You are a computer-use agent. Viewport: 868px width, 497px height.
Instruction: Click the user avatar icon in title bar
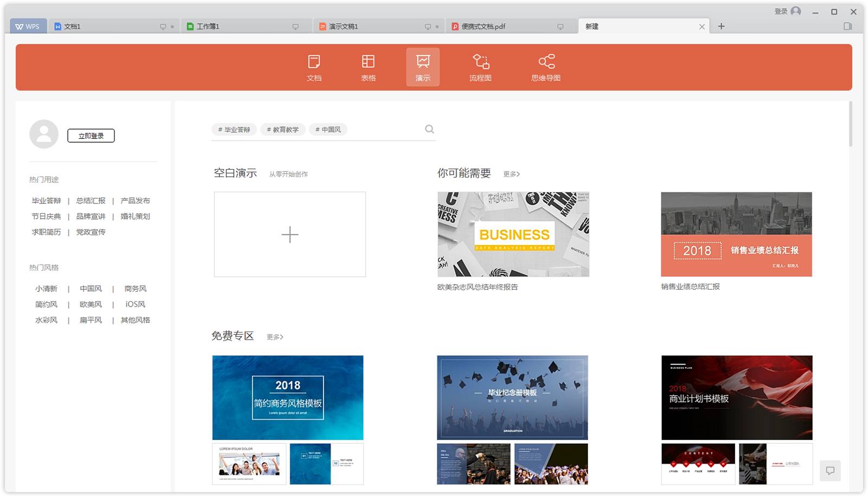point(796,11)
